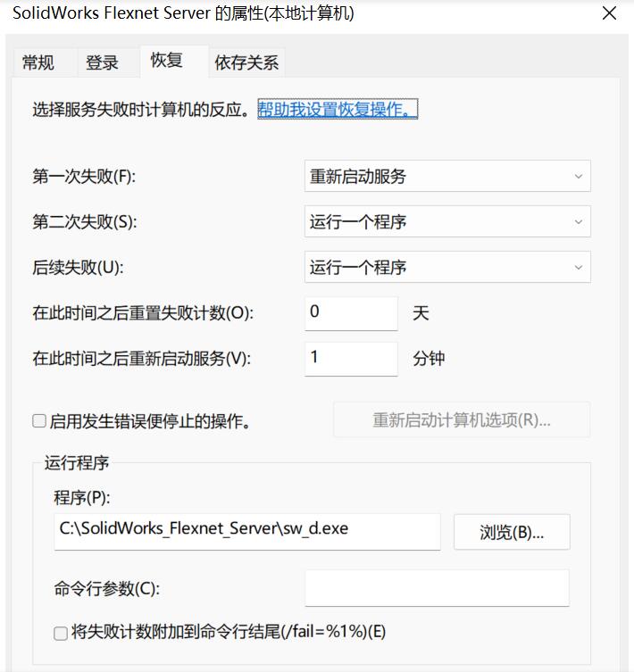Expand the 第一次失败 action dropdown
The image size is (634, 672).
(447, 177)
